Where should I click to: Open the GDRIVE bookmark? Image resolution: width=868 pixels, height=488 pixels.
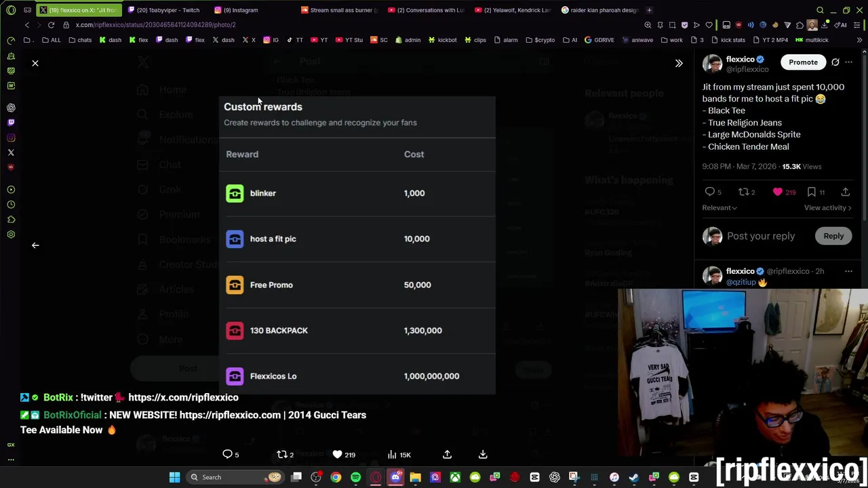pos(599,40)
